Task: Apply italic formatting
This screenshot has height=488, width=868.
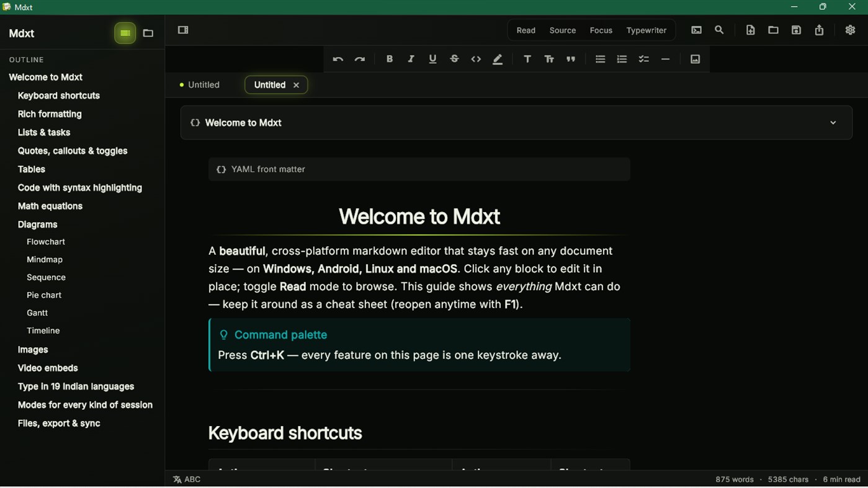Action: (x=411, y=60)
